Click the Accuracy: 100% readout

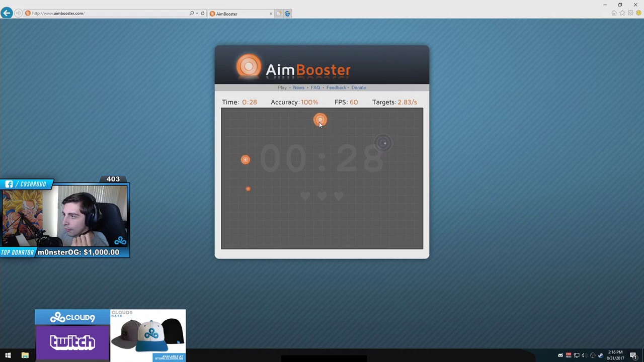pos(294,102)
